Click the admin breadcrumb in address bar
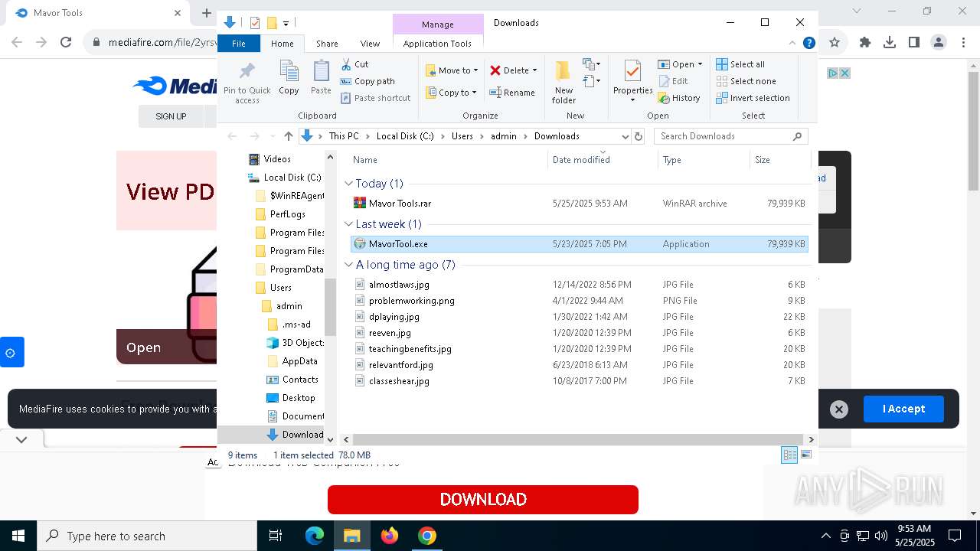 503,136
